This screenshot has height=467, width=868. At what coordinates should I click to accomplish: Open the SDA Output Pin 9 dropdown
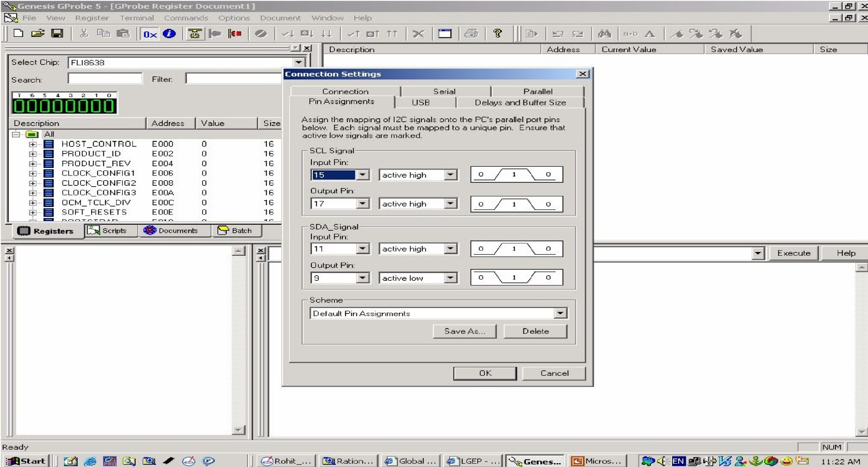click(x=363, y=278)
